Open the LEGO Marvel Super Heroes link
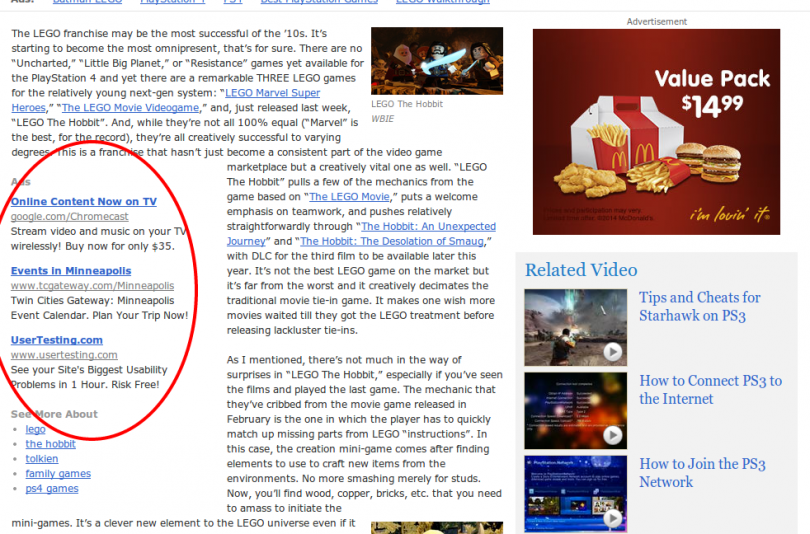The image size is (810, 534). (x=272, y=93)
